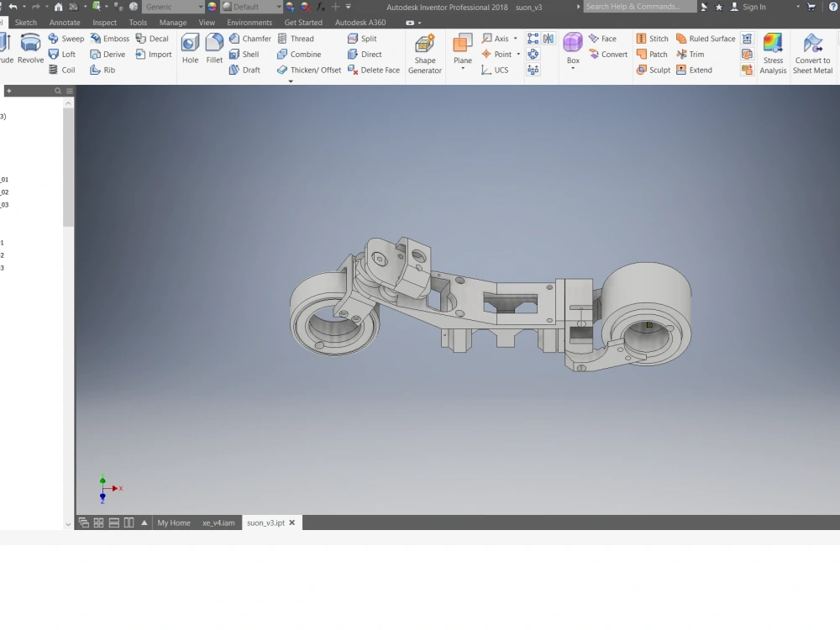Expand the Axis options arrow
This screenshot has width=840, height=630.
point(516,39)
